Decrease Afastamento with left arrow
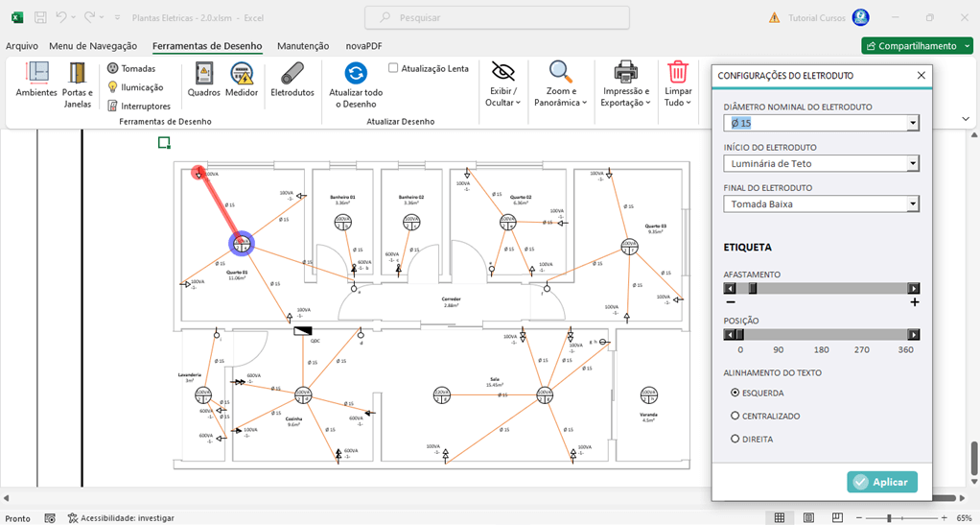The image size is (980, 525). 730,289
